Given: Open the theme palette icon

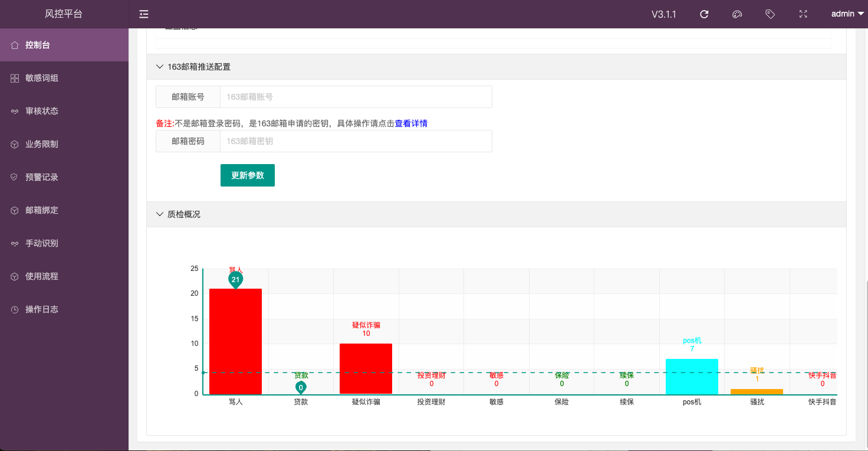Looking at the screenshot, I should 737,14.
